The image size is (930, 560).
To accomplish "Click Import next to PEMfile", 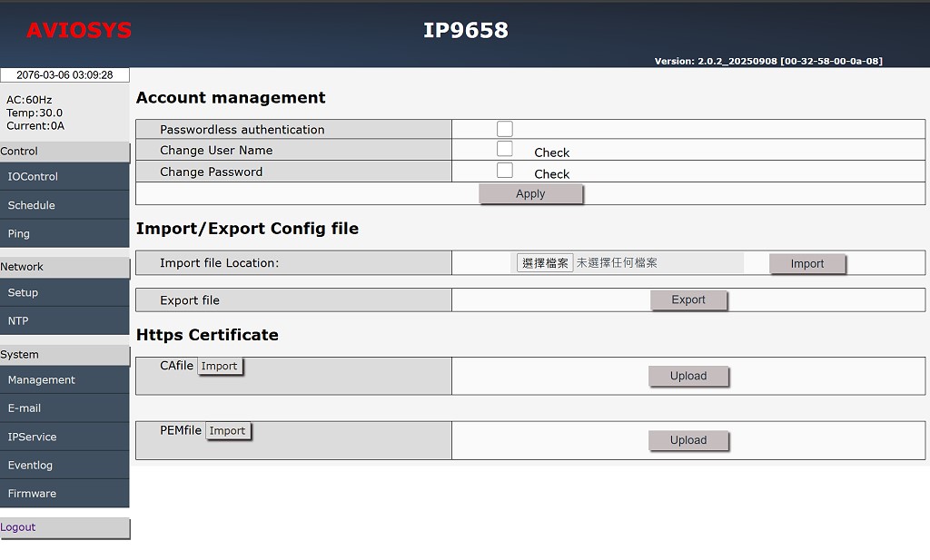I will [x=227, y=430].
